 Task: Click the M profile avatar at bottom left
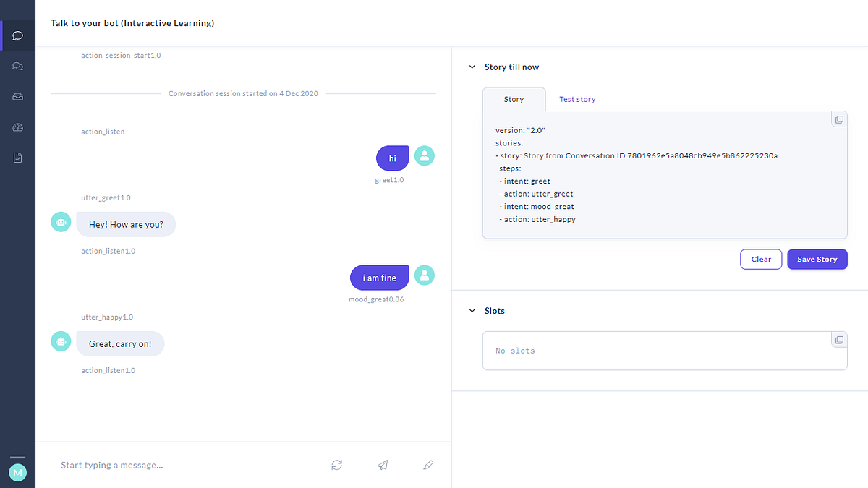17,472
